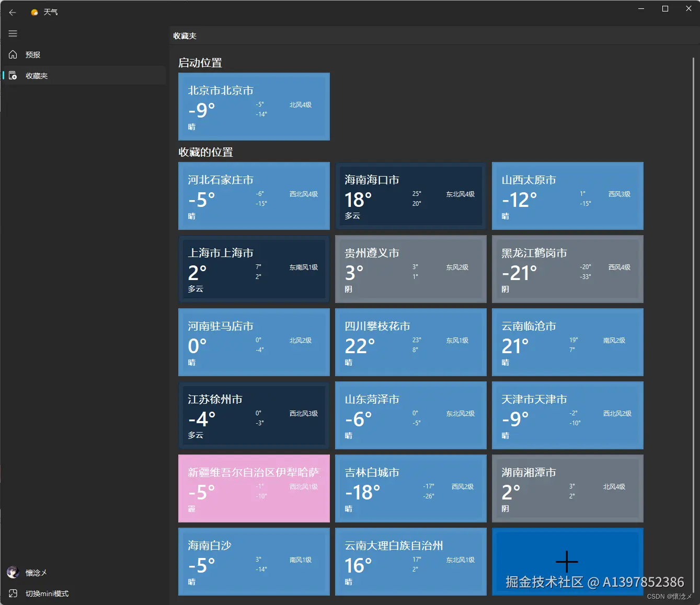Open 云南大理白族自治州 weather tile
Viewport: 700px width, 605px height.
pos(411,562)
